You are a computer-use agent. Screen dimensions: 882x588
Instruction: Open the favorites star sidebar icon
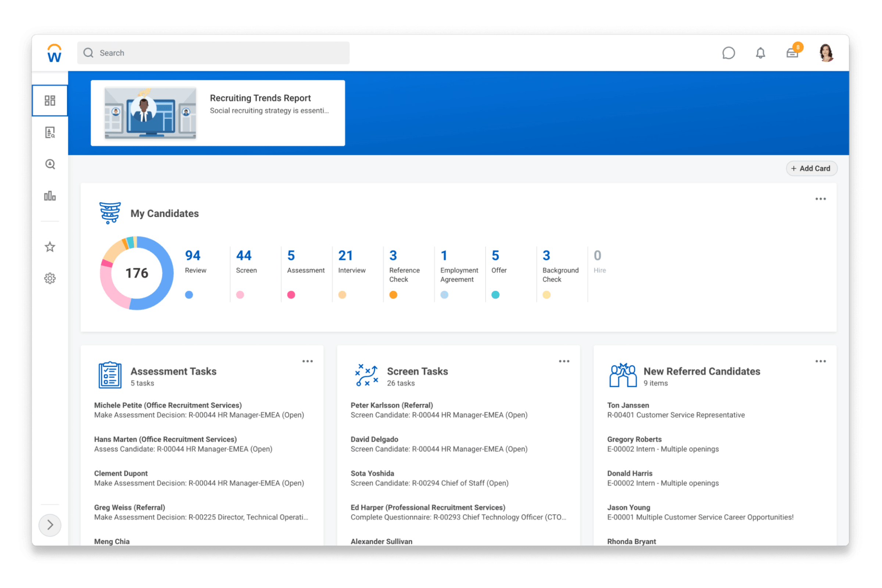[x=50, y=247]
